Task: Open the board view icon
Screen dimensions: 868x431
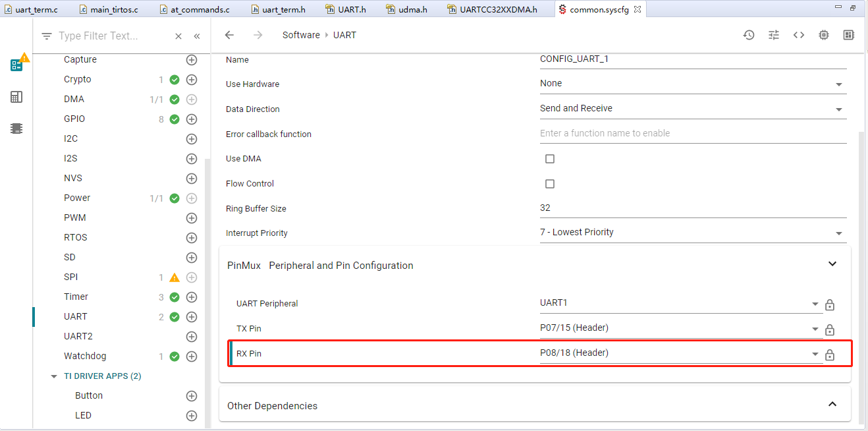Action: (x=849, y=35)
